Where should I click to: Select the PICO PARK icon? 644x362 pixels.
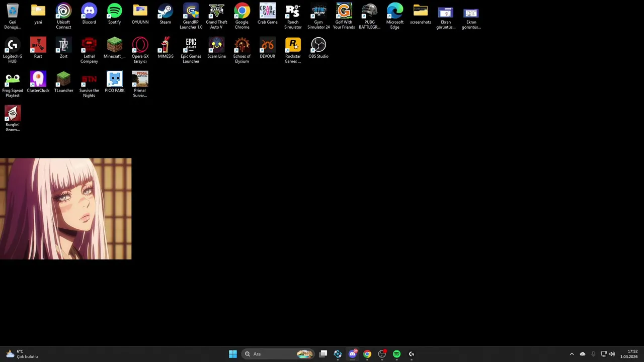[114, 82]
